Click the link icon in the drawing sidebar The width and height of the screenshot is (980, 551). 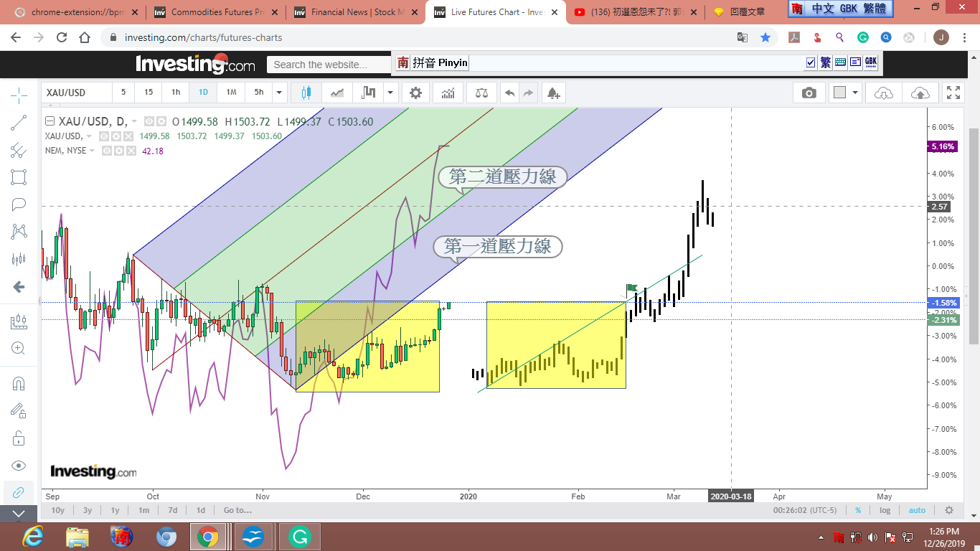point(19,492)
